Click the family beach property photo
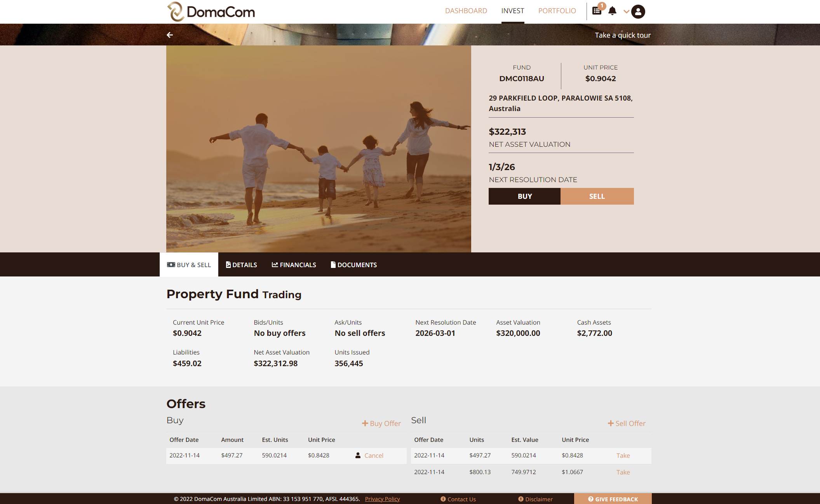The image size is (820, 504). click(x=319, y=149)
